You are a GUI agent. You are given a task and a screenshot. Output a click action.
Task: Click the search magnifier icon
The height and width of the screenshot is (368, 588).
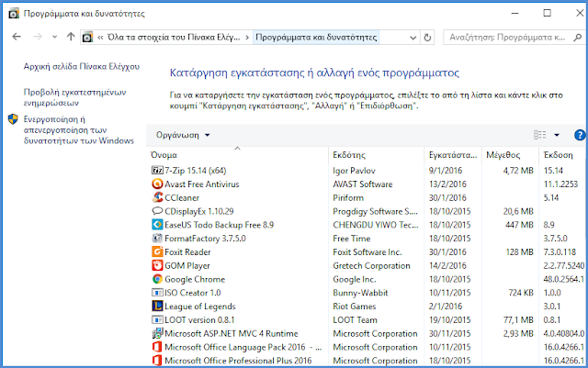tap(578, 38)
